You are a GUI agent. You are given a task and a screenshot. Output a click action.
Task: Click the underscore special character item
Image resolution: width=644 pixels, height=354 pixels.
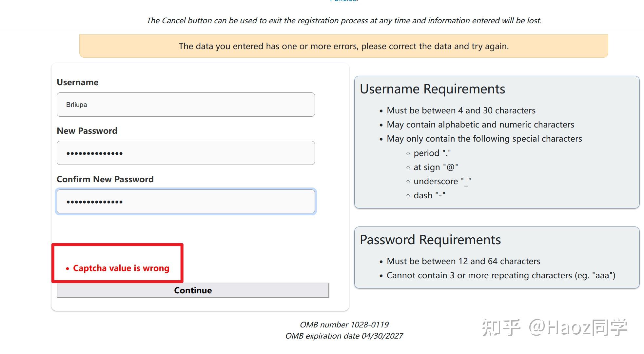point(442,181)
